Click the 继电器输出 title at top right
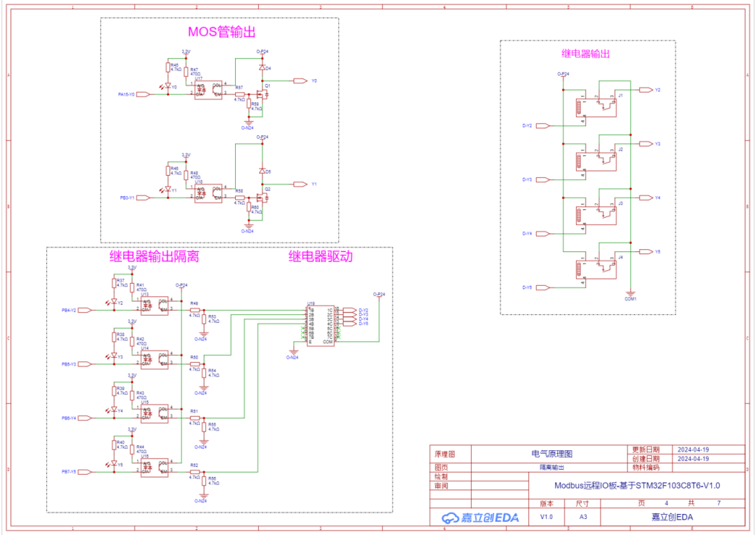The height and width of the screenshot is (535, 756). tap(585, 53)
